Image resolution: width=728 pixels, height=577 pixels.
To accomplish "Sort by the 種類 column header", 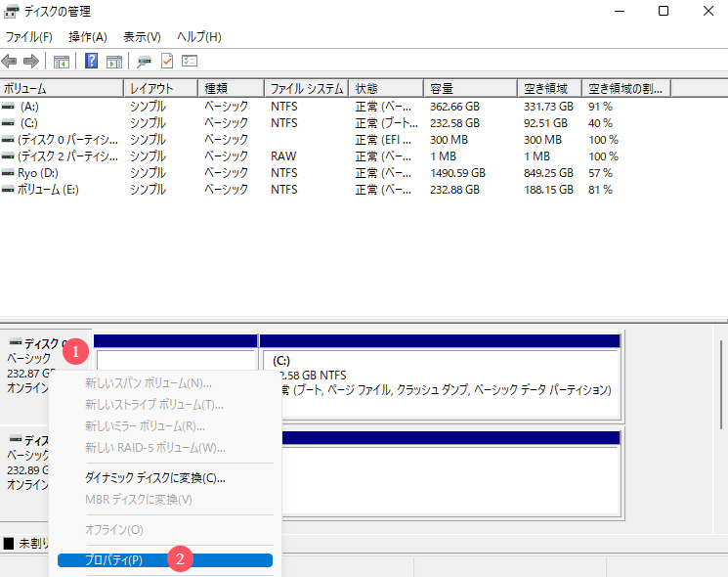I will 232,88.
